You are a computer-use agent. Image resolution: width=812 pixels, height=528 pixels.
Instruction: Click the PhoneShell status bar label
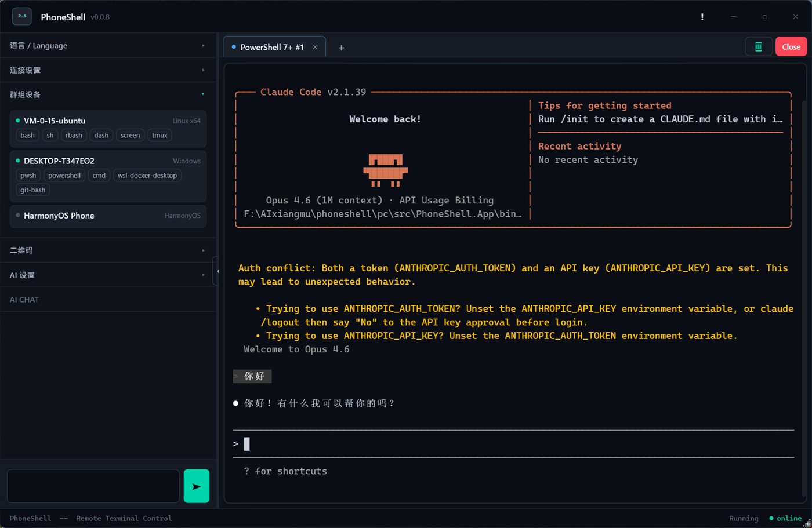tap(30, 519)
